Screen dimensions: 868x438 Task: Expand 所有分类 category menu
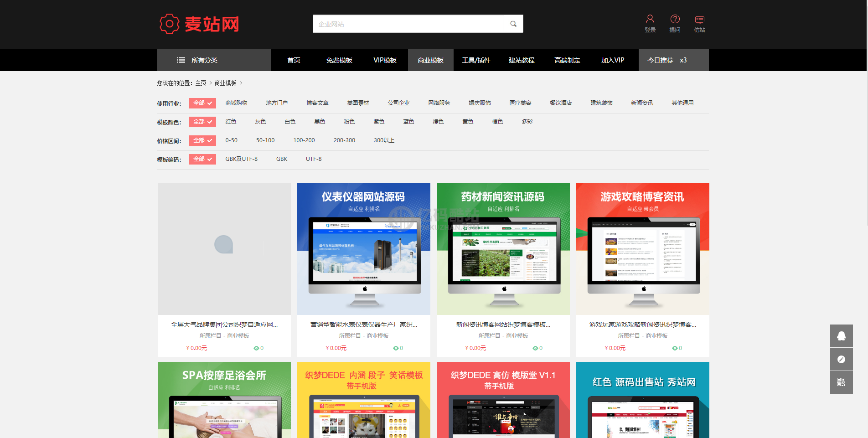[x=214, y=60]
